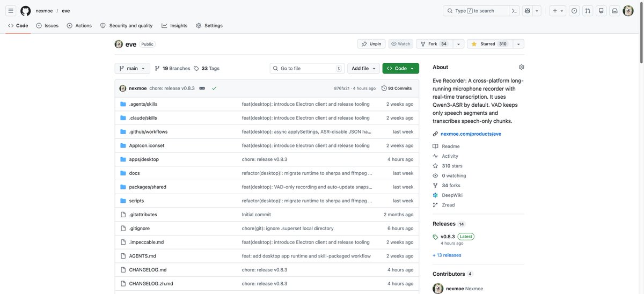Viewport: 644px width, 294px height.
Task: Click the Type / to search box
Action: pos(476,11)
